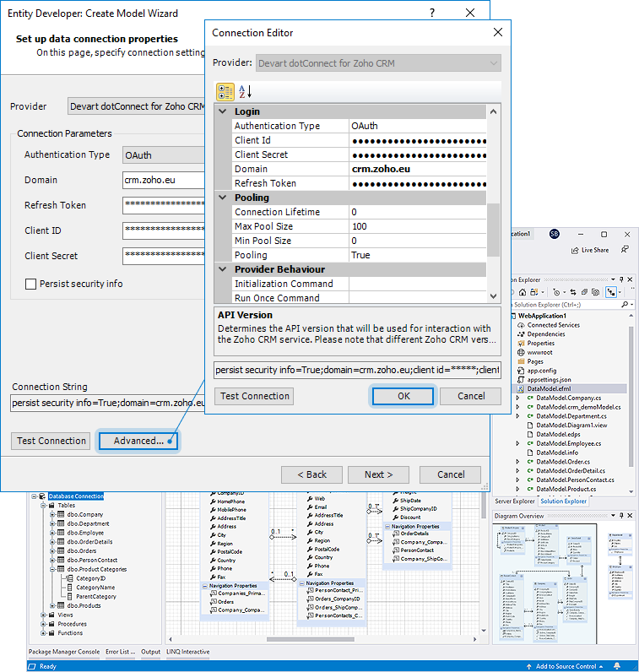Click Connected Services icon in Solution Explorer
This screenshot has height=672, width=639.
click(x=521, y=325)
